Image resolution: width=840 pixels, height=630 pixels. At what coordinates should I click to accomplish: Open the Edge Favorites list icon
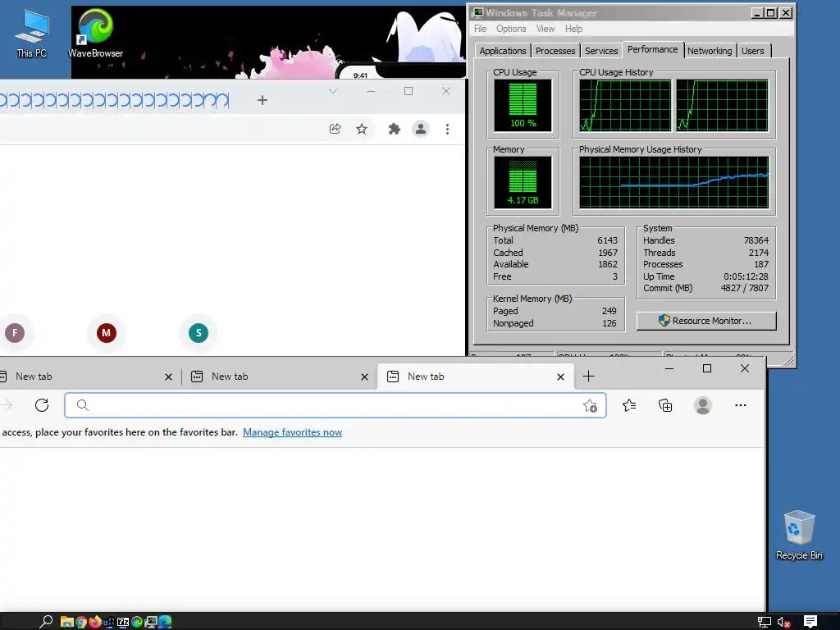pyautogui.click(x=629, y=405)
